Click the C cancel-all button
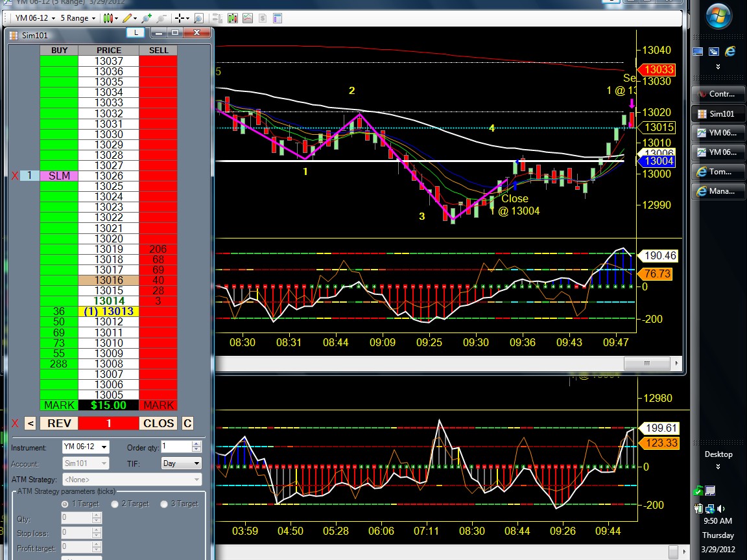 pyautogui.click(x=187, y=423)
